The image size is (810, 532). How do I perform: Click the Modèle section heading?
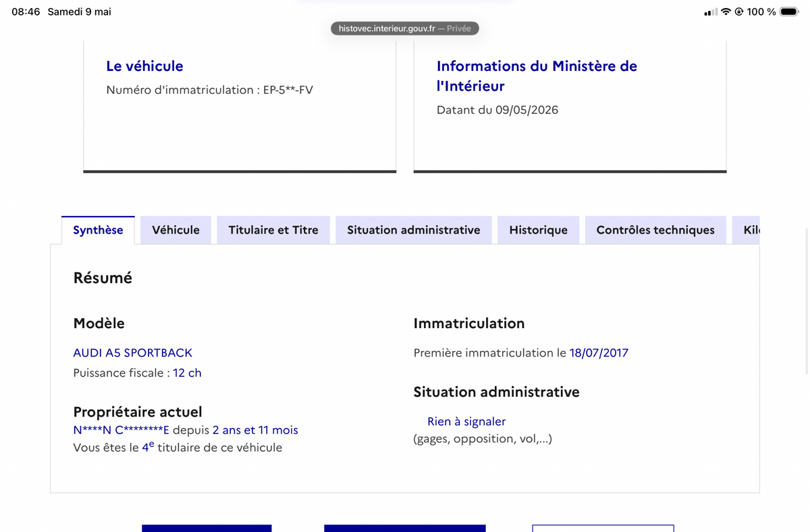(99, 323)
